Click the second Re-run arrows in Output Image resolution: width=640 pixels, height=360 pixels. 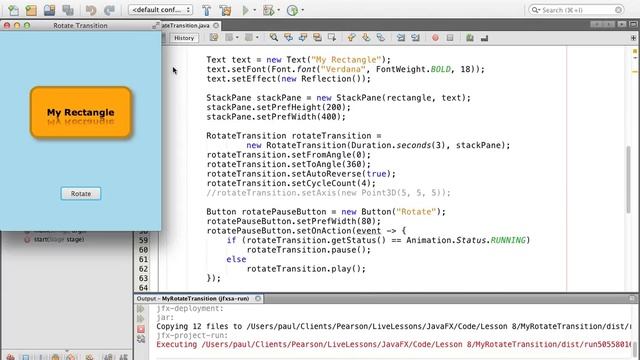141,319
